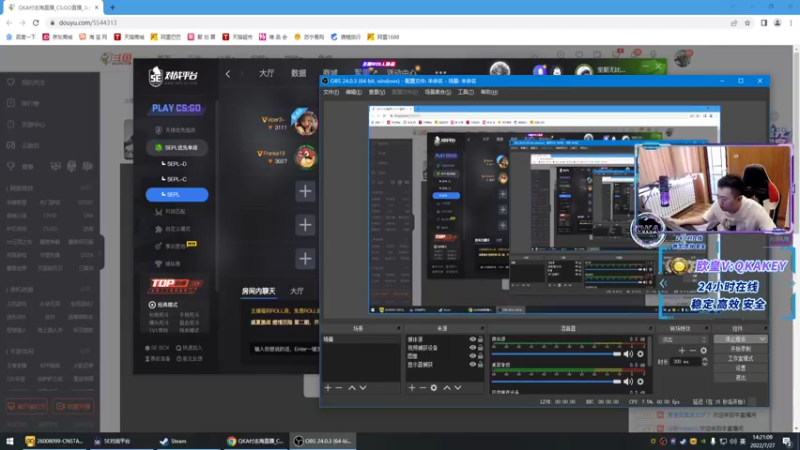
Task: Click the Chrome address bar douyu.com URL
Action: tap(88, 23)
